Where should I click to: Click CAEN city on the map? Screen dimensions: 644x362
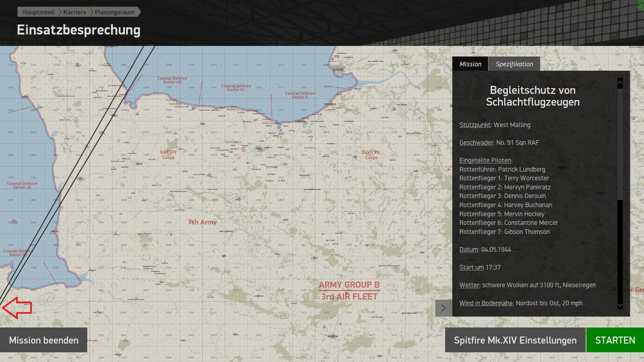coord(259,149)
